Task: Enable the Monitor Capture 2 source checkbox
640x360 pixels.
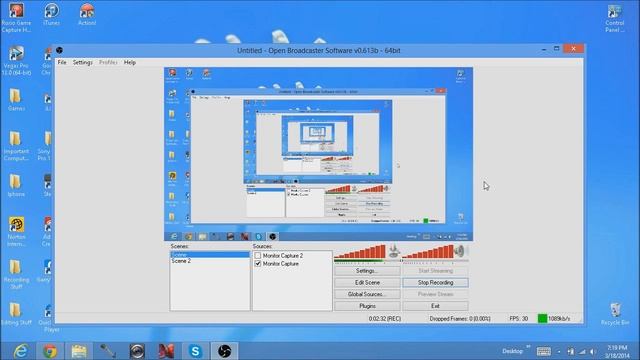Action: [x=258, y=256]
